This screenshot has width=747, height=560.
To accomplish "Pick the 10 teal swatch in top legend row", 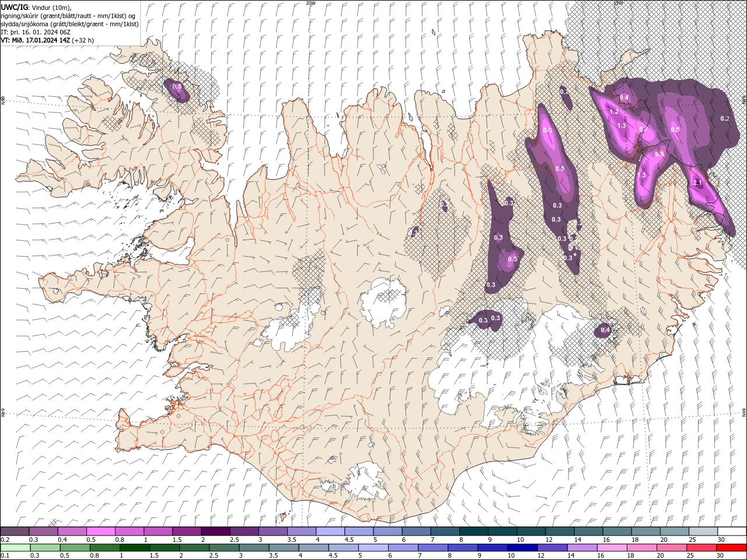I will [531, 531].
